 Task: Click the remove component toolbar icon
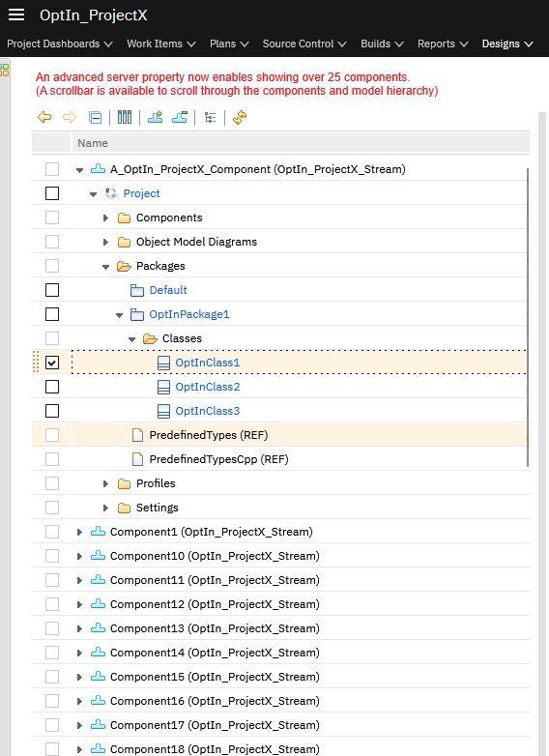[x=180, y=117]
